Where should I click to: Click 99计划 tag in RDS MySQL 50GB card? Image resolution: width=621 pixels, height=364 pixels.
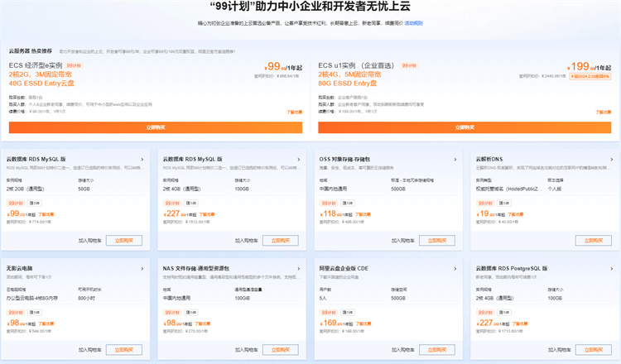point(16,204)
